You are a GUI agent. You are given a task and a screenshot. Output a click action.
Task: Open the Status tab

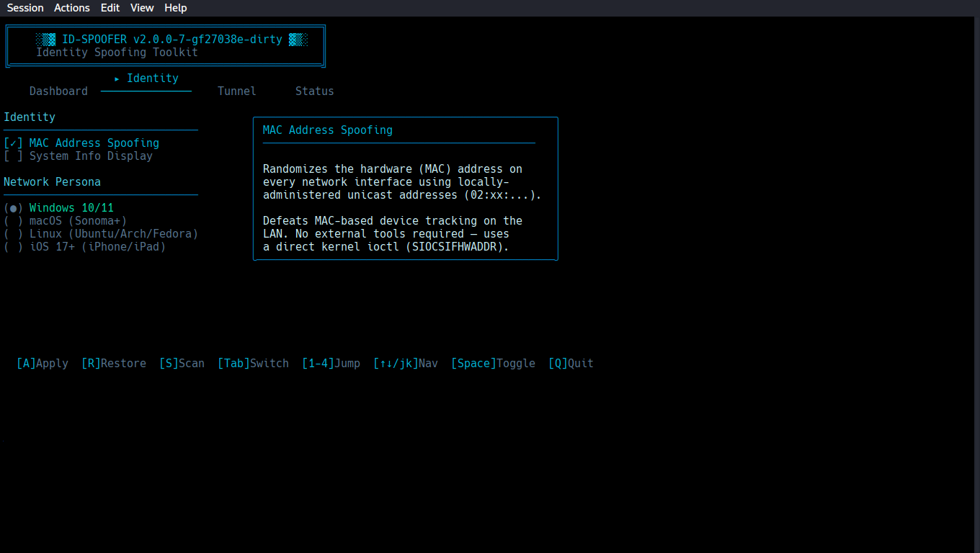(315, 91)
